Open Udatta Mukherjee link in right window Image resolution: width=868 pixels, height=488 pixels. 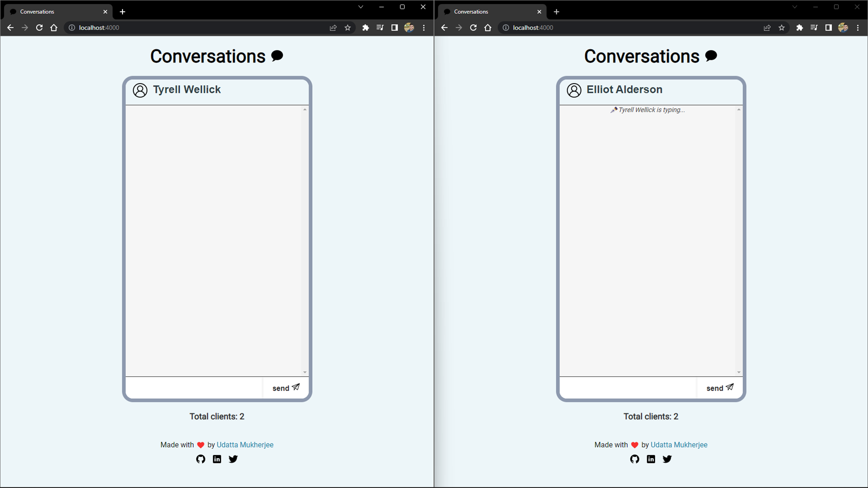[679, 445]
